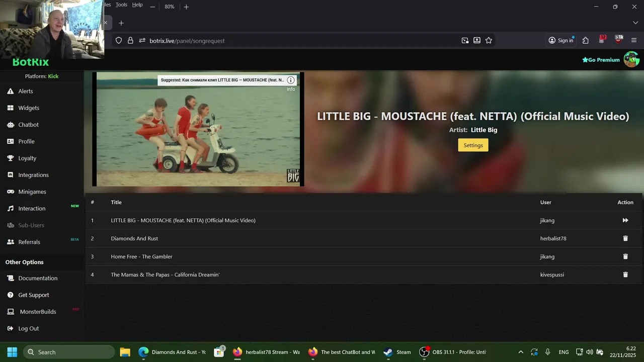Focus the botrix.live address bar
Screen dimensions: 644x362
coord(302,41)
